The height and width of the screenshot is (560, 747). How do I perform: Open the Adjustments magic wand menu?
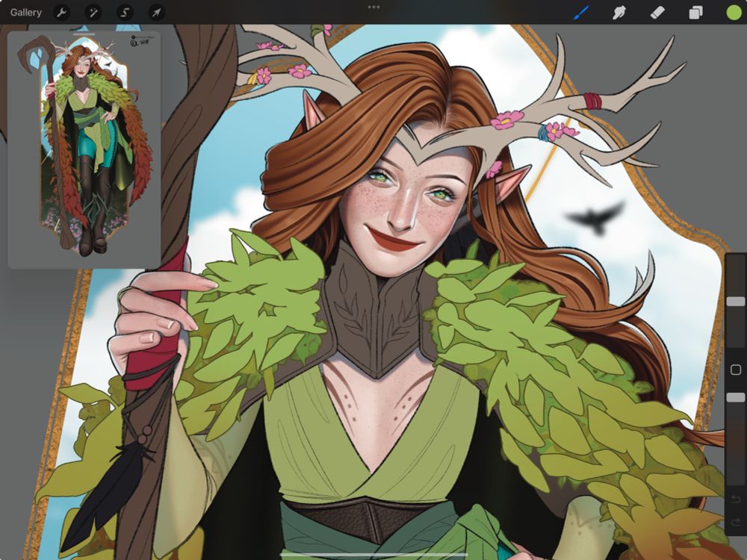[93, 13]
